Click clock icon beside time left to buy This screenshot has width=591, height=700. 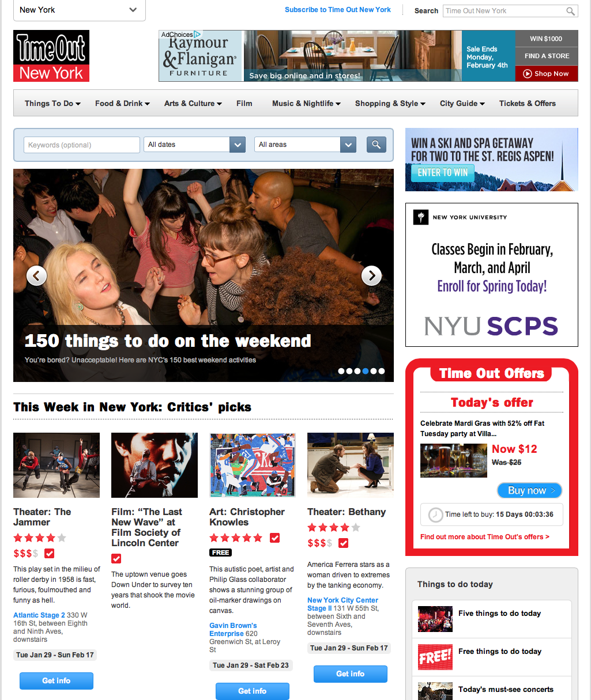[436, 514]
